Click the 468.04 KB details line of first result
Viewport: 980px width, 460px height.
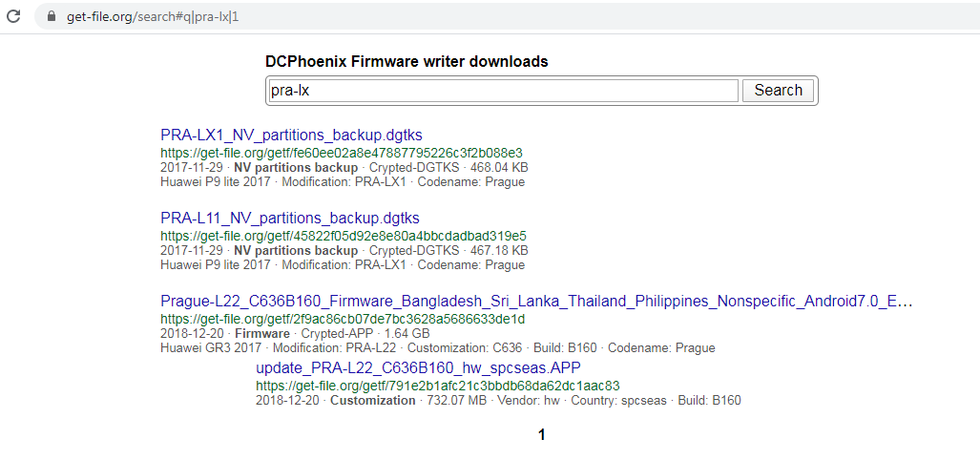coord(344,168)
